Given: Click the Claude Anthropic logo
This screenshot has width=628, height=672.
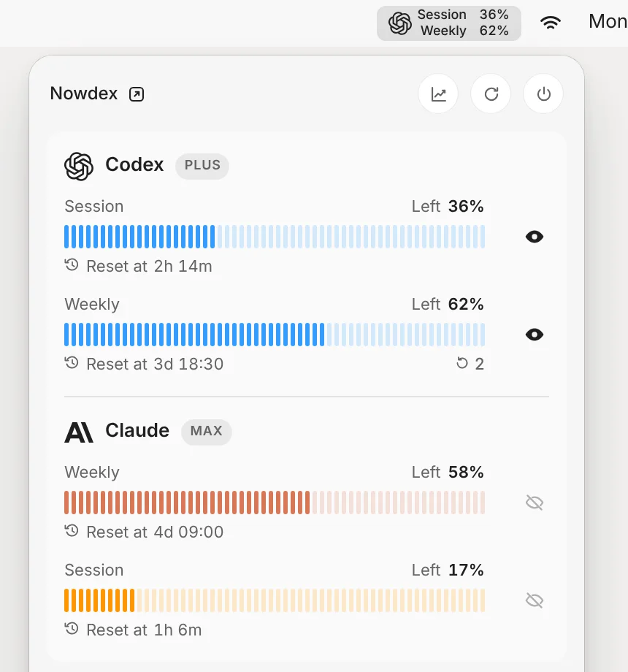Looking at the screenshot, I should point(79,432).
